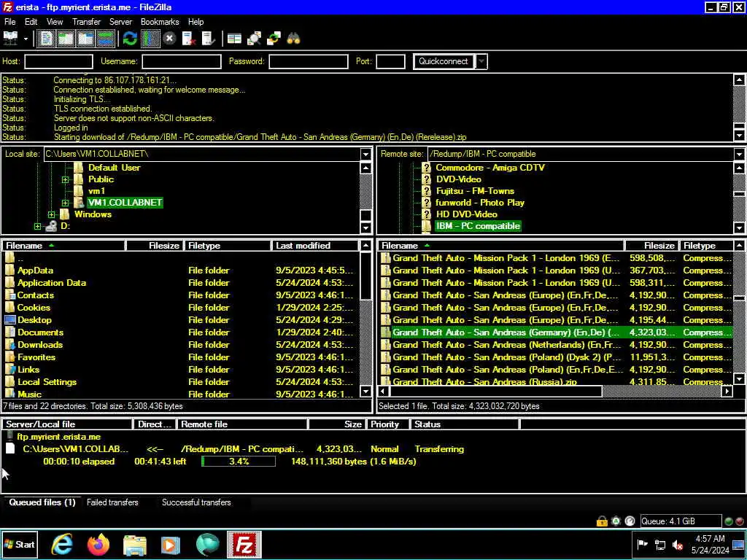This screenshot has height=560, width=747.
Task: Open Site Manager dropdown arrow
Action: [26, 39]
